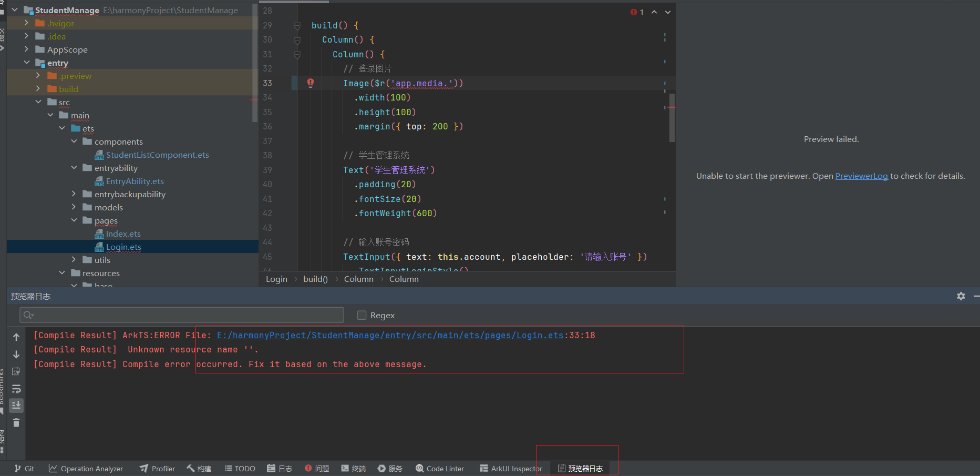The width and height of the screenshot is (980, 476).
Task: Expand the .preview folder
Action: coord(38,75)
